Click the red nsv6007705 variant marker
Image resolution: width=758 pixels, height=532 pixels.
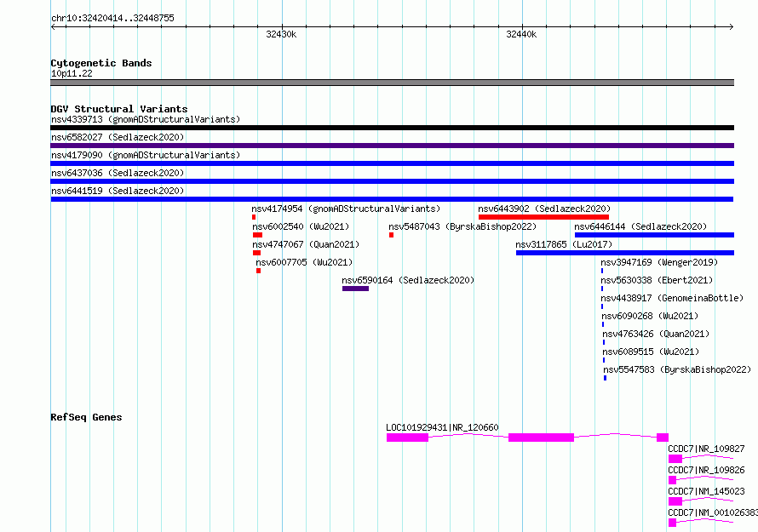point(259,271)
